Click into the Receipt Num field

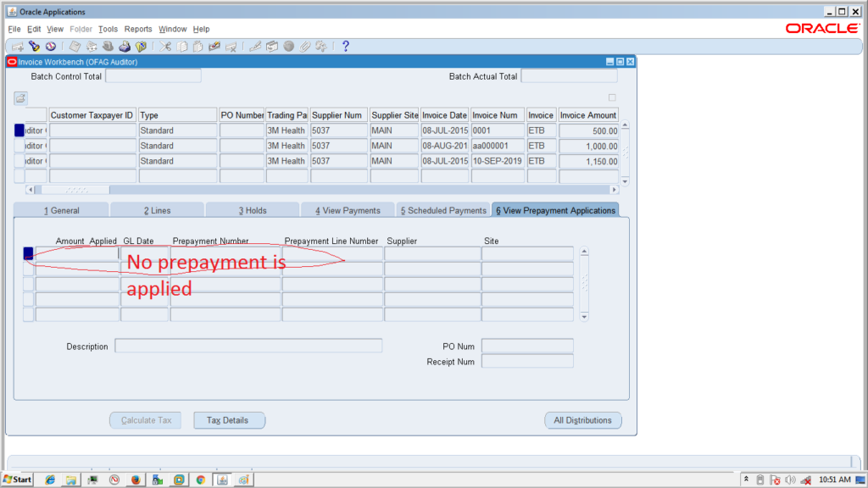(x=527, y=361)
